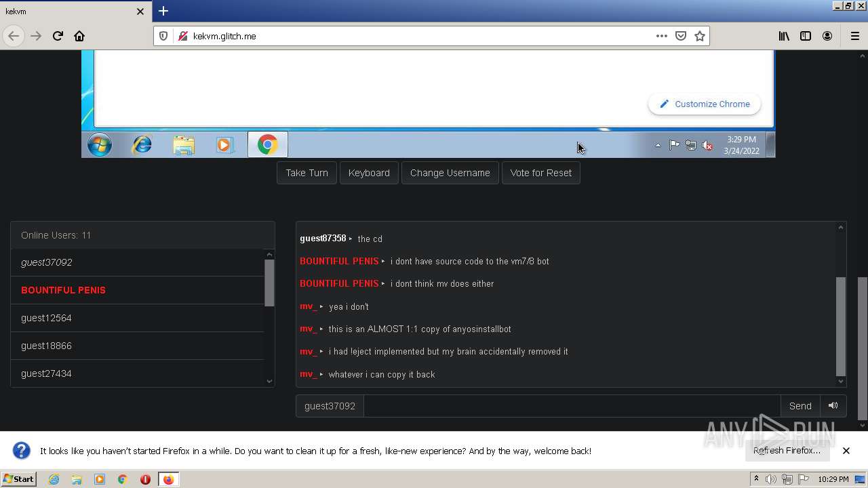Send the chat message
The image size is (868, 488).
coord(800,406)
